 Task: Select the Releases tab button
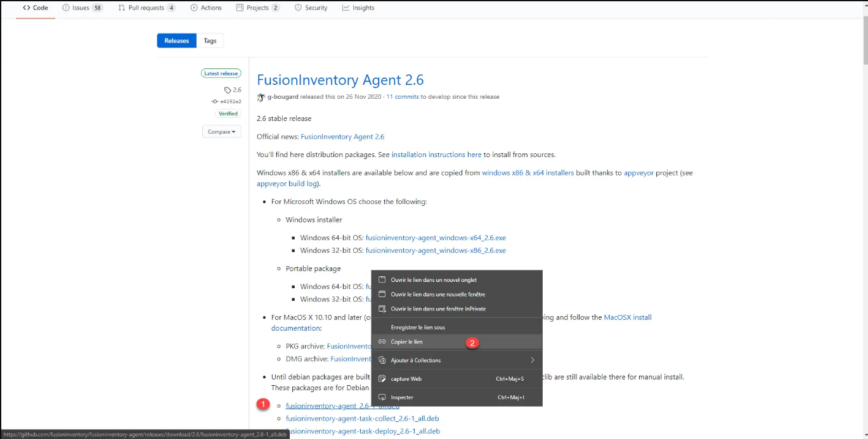tap(176, 41)
